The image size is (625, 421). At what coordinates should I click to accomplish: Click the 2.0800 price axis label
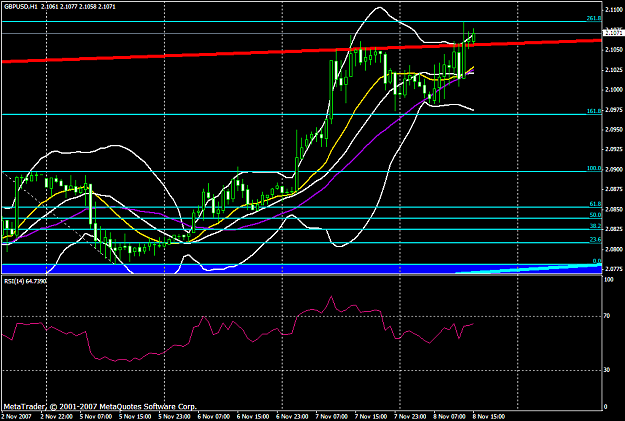pos(612,250)
